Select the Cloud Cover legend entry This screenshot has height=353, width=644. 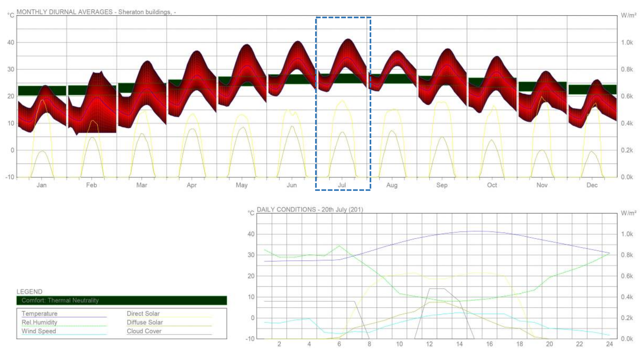144,331
